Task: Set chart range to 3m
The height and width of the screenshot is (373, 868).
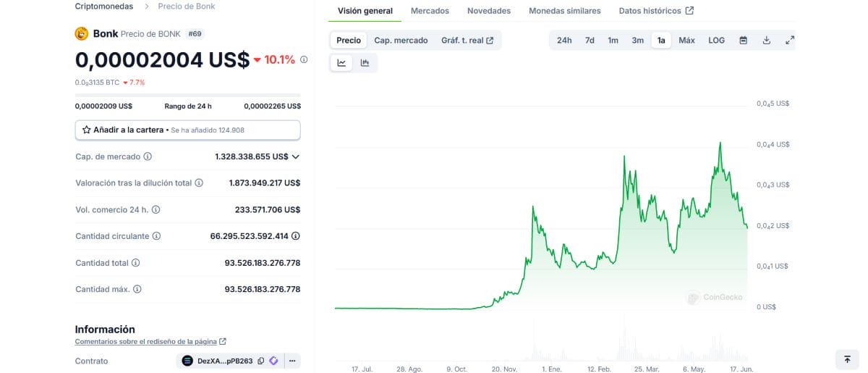Action: 637,41
